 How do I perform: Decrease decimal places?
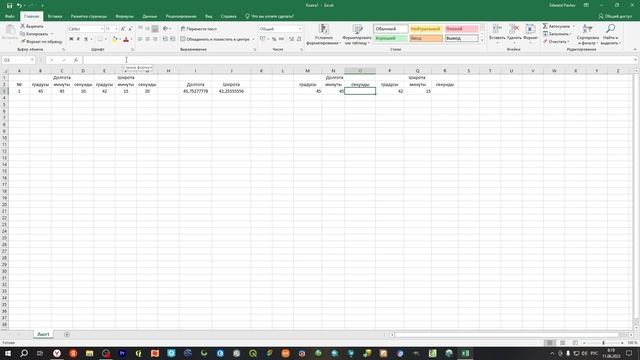click(x=299, y=39)
